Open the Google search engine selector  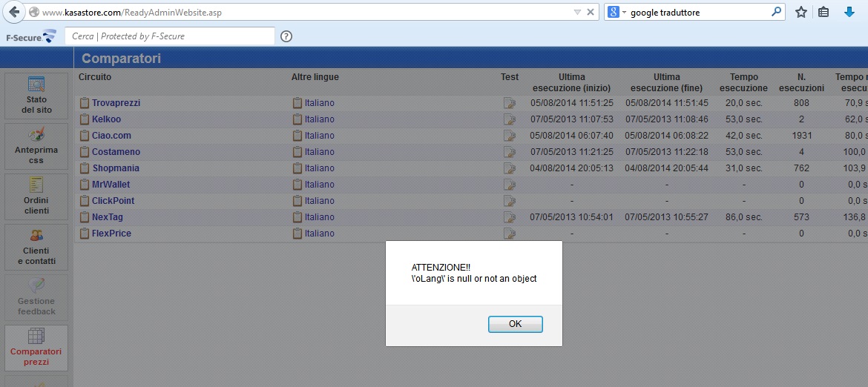616,12
